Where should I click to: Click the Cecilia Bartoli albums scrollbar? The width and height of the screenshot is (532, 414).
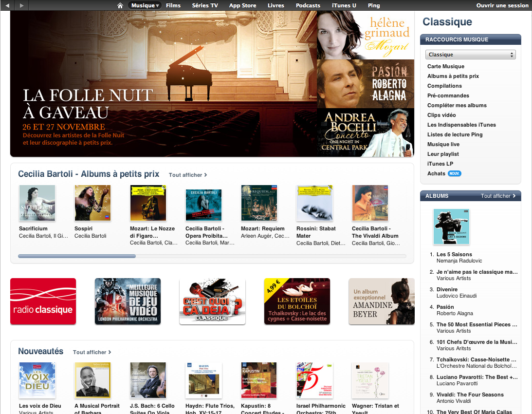[212, 256]
